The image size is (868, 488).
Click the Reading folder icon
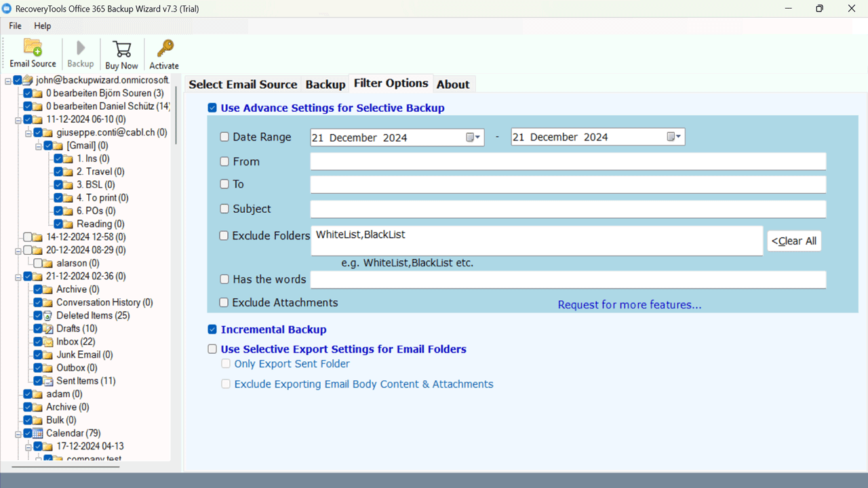click(x=68, y=224)
